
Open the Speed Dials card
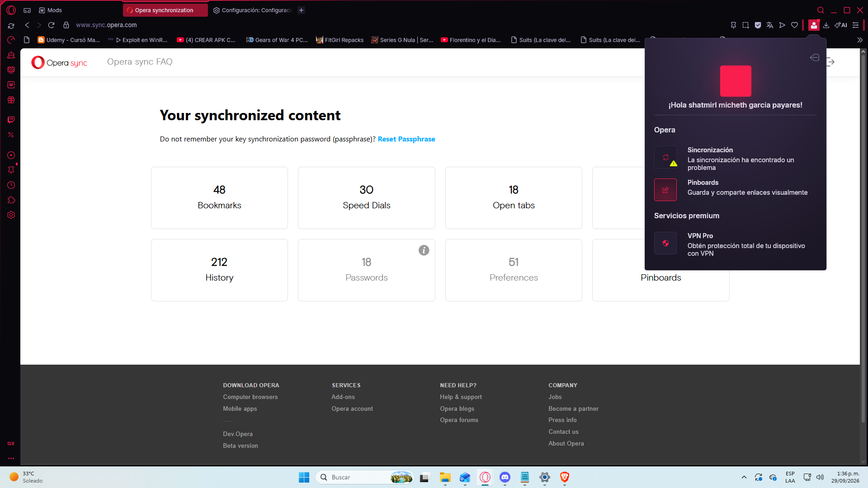[366, 198]
